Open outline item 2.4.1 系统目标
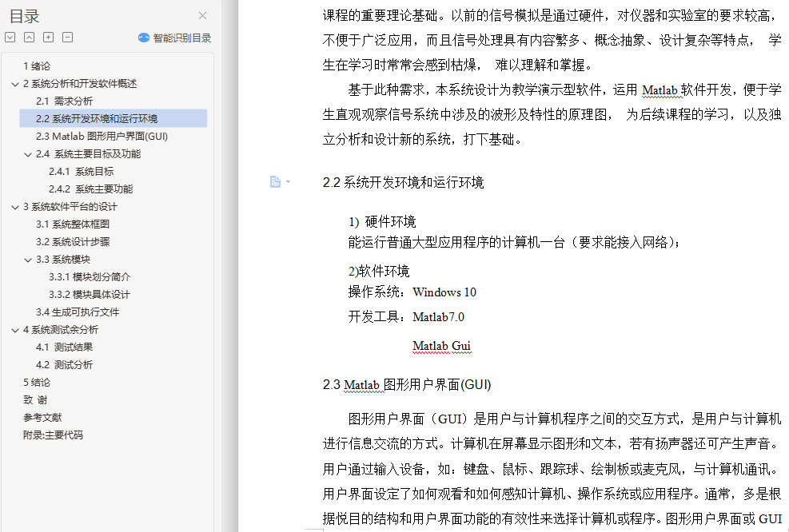The image size is (789, 532). (81, 172)
